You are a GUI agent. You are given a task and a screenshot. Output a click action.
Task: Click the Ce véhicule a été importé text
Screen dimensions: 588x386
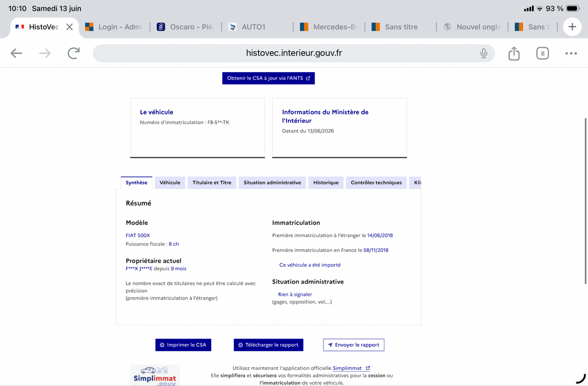(310, 265)
